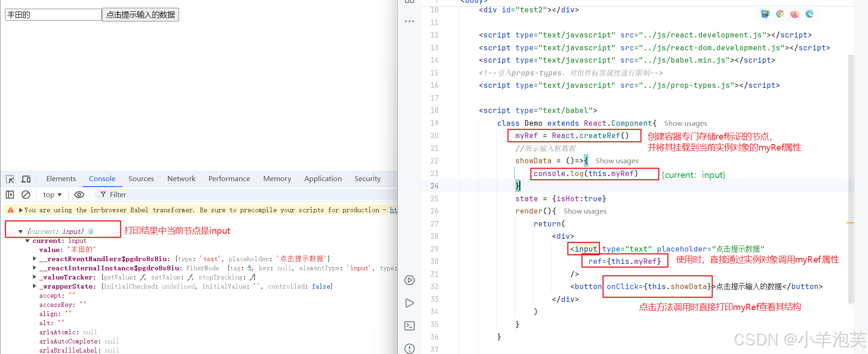Open the Terminal tool window icon
This screenshot has height=354, width=868.
point(410,326)
